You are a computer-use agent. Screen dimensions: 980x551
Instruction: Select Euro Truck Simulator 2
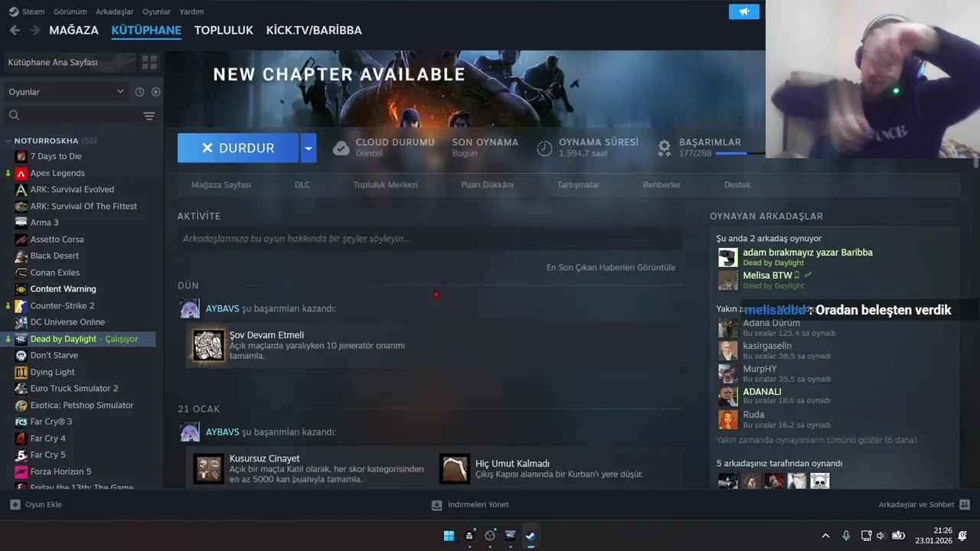(74, 389)
